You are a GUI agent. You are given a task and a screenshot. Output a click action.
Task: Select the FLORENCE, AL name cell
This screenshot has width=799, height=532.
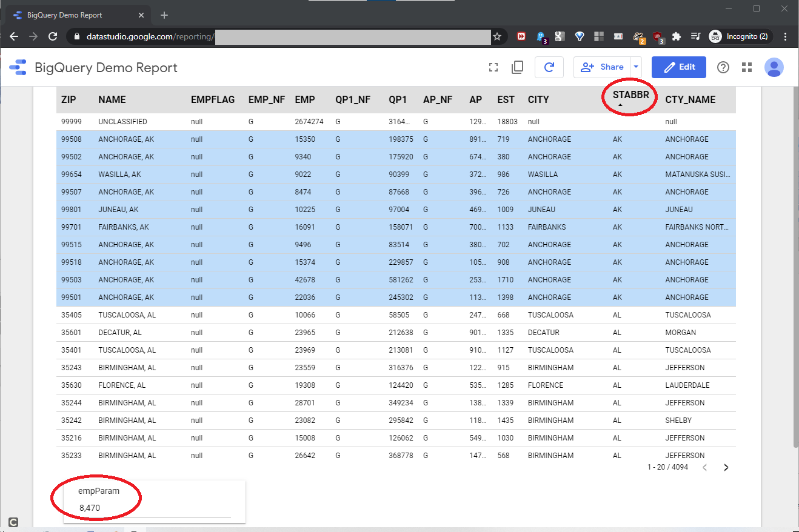pyautogui.click(x=122, y=385)
